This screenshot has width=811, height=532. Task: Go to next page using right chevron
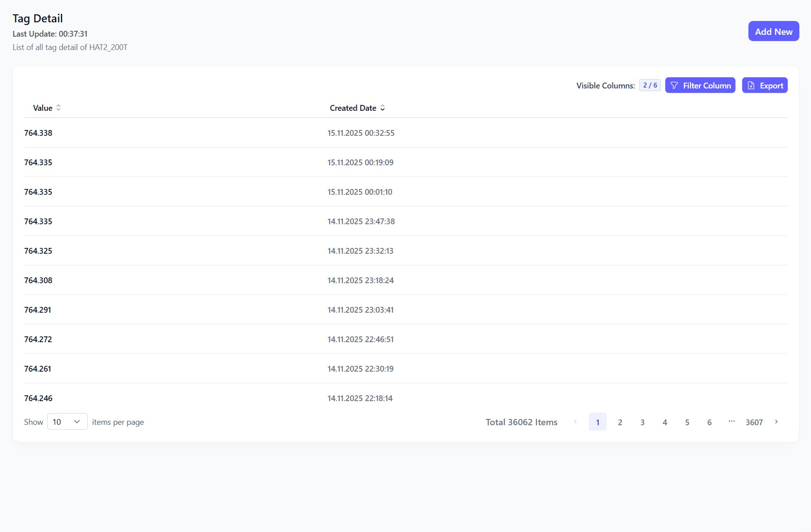777,422
